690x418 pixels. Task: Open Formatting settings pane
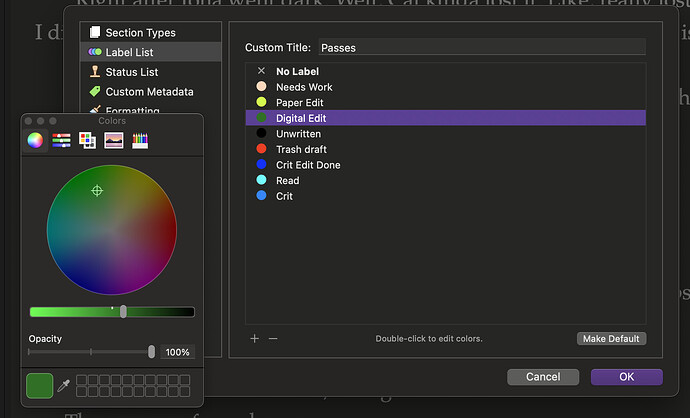click(151, 109)
